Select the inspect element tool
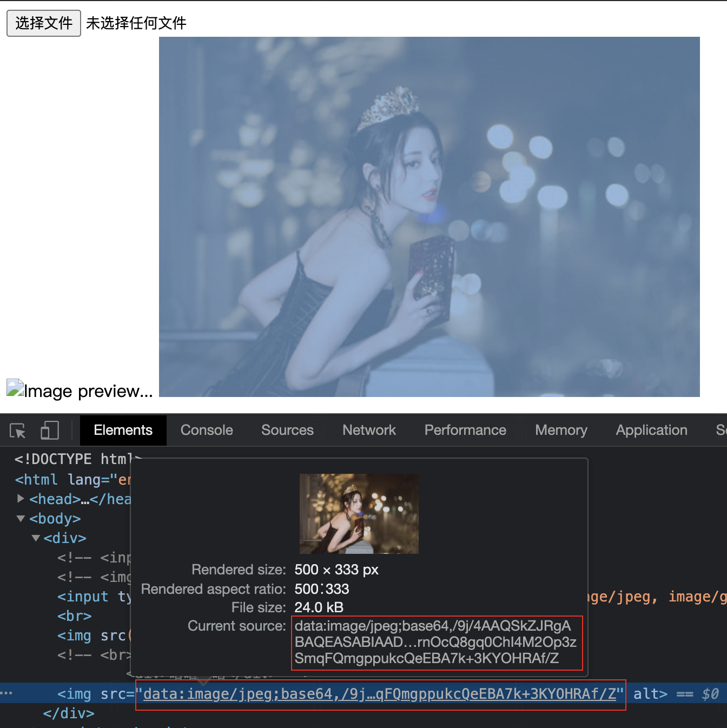This screenshot has height=728, width=727. point(17,430)
